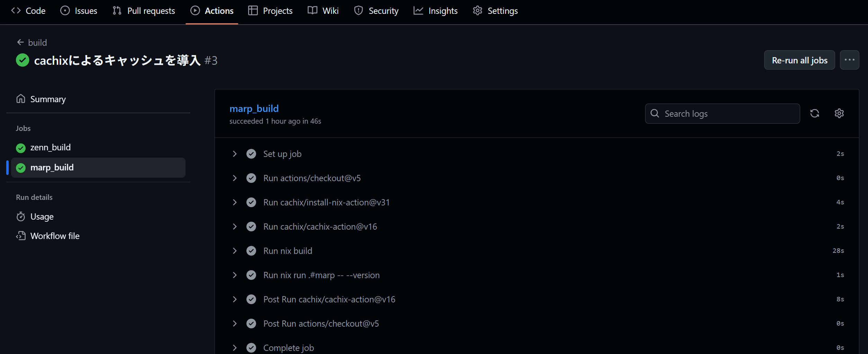Open the log settings gear icon
The image size is (868, 354).
(839, 113)
